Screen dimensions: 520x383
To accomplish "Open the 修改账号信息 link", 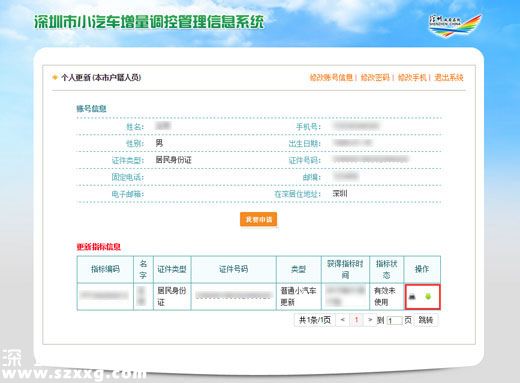I will pos(331,78).
